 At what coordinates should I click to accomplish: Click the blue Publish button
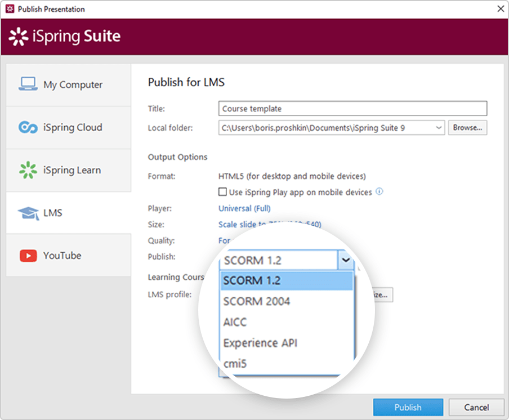pos(408,407)
